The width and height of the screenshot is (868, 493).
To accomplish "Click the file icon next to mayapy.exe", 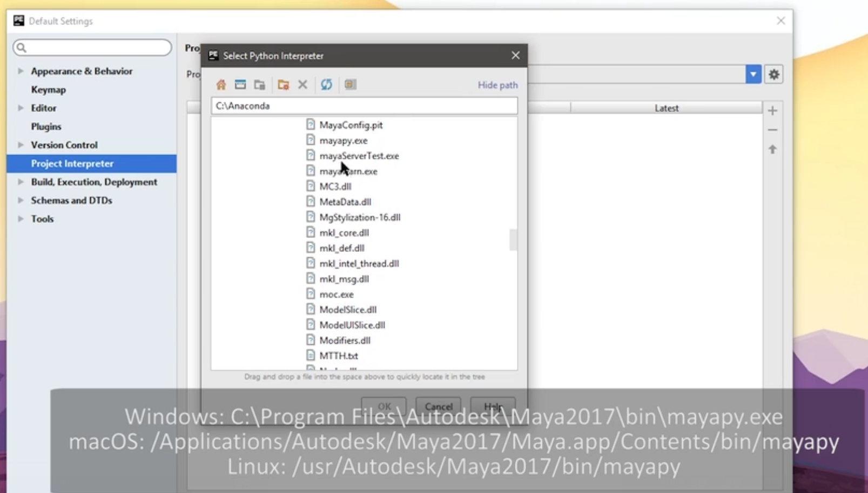I will 311,140.
